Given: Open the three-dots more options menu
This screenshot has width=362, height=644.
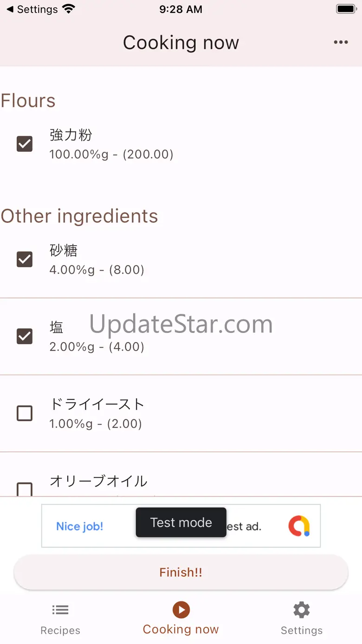Looking at the screenshot, I should (341, 43).
